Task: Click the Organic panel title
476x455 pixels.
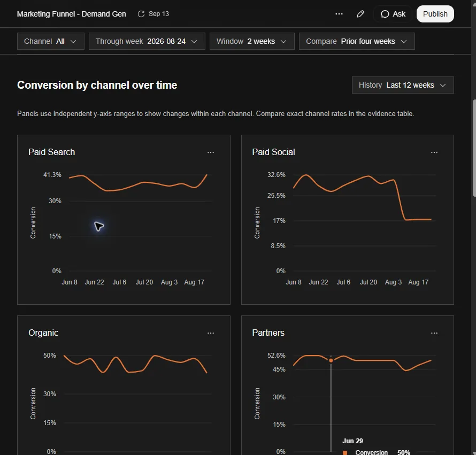Action: [x=43, y=333]
